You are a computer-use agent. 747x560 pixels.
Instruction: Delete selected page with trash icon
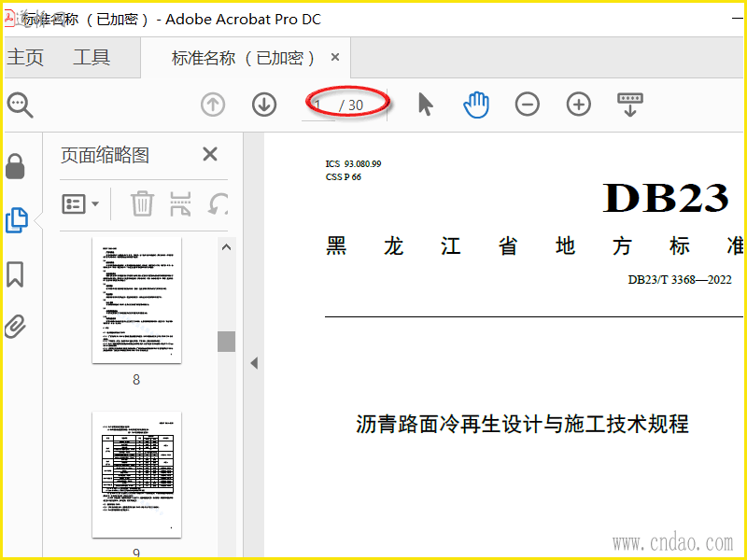pos(143,203)
